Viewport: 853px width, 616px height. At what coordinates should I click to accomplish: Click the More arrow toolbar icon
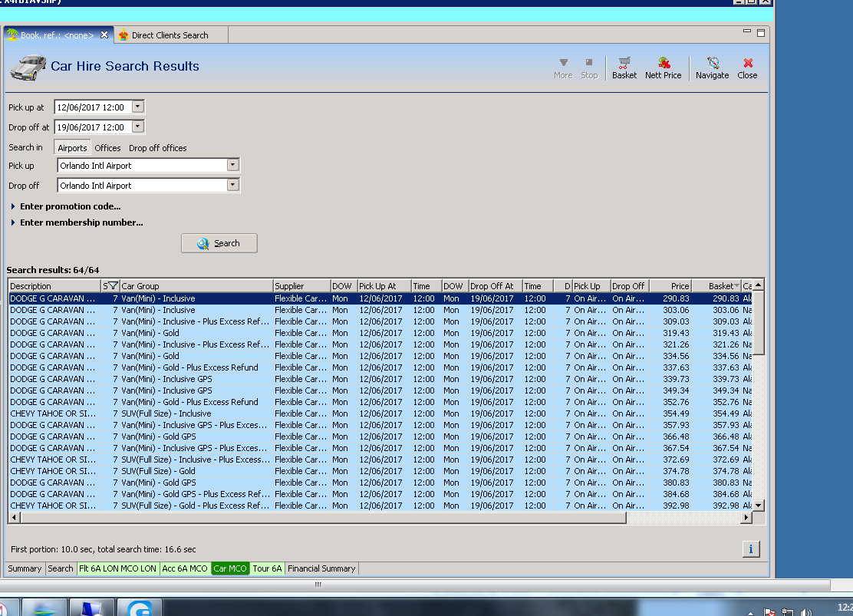[x=563, y=68]
